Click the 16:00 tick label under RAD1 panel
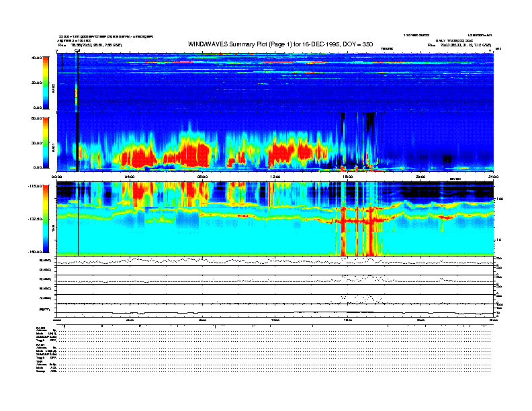The width and height of the screenshot is (532, 411). coord(348,177)
